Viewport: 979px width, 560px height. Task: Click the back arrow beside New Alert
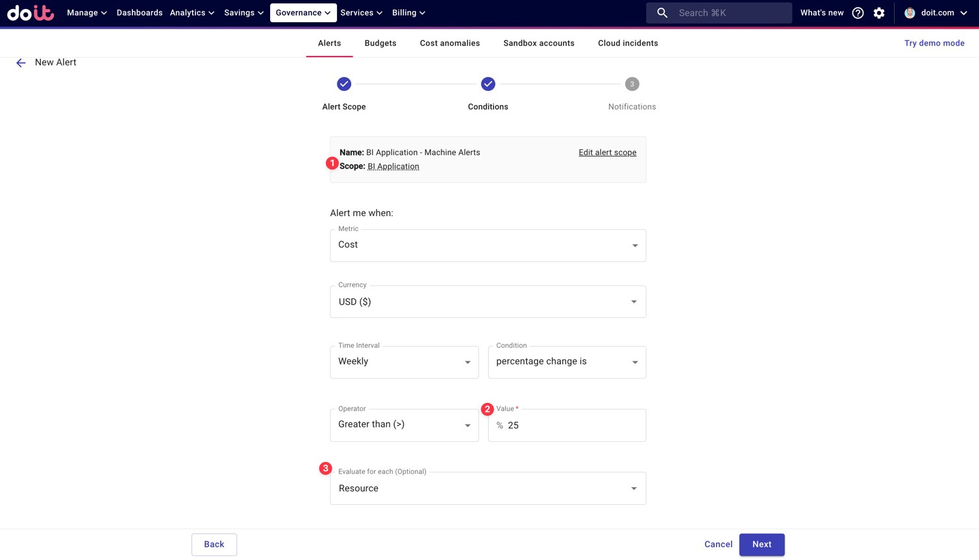click(x=21, y=63)
